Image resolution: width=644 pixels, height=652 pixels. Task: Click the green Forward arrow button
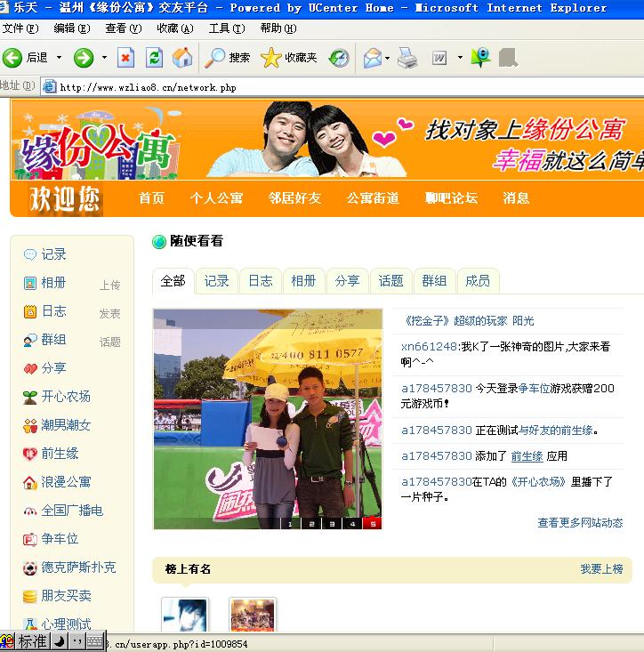(83, 58)
